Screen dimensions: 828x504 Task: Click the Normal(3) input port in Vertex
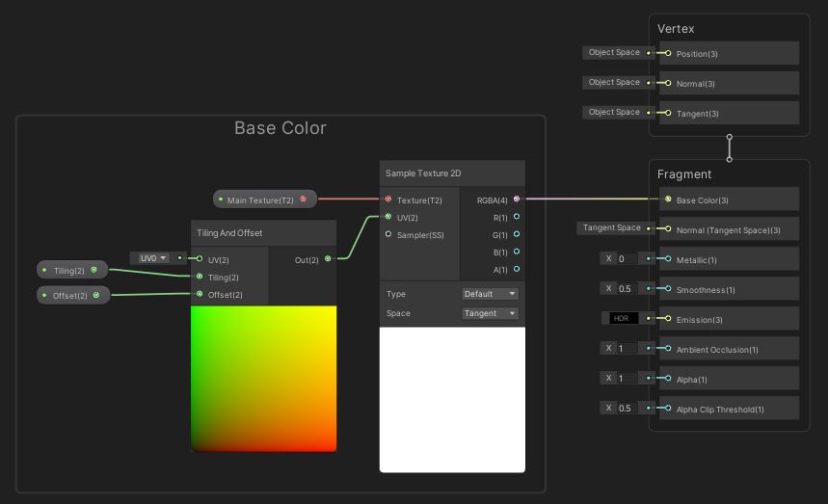coord(668,83)
